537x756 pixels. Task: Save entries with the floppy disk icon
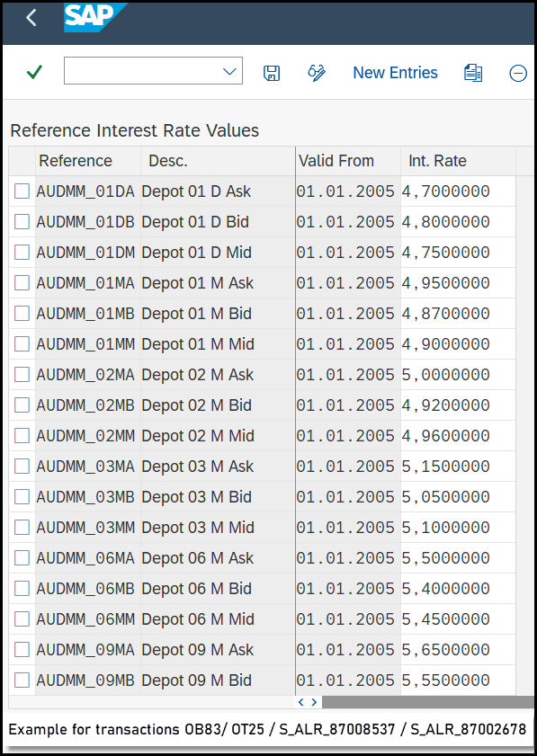[x=272, y=73]
